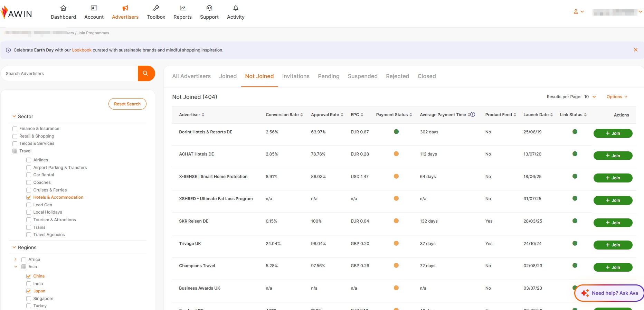Check the Airlines checkbox

tap(29, 160)
